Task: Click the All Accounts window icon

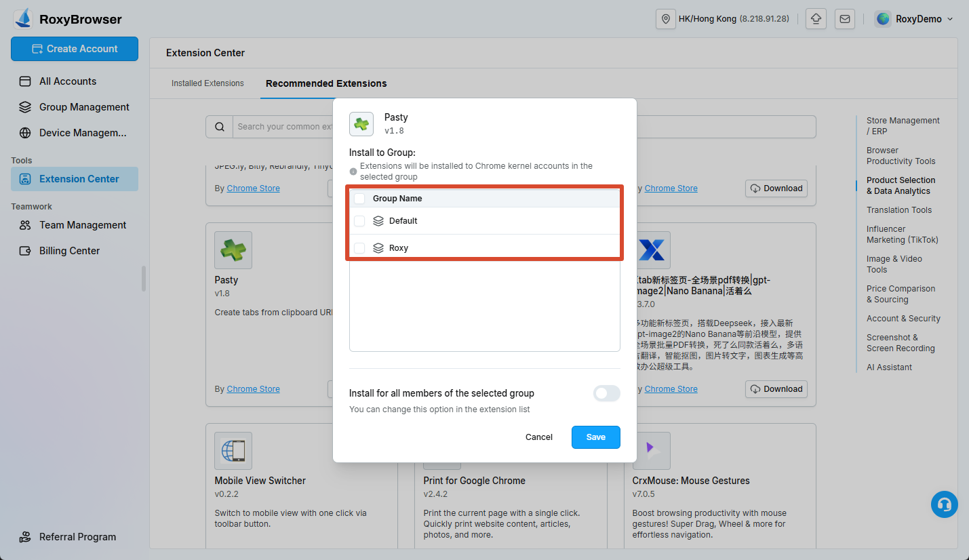Action: pos(25,81)
